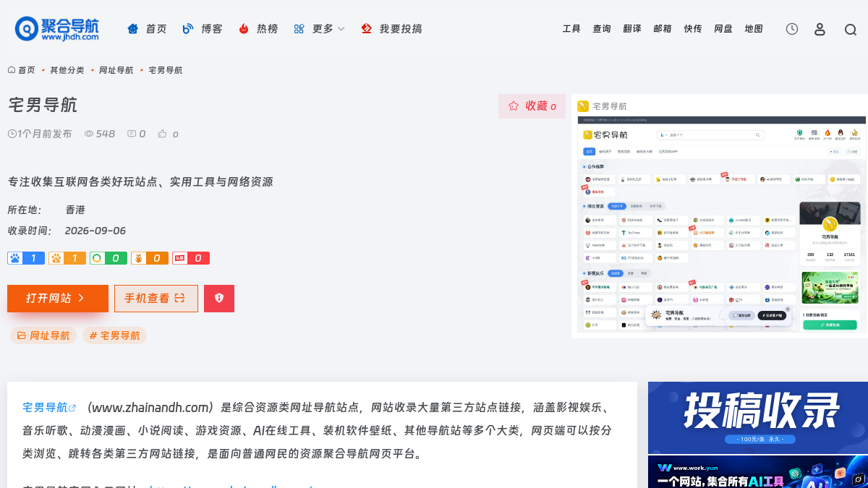Click the 其他分类 breadcrumb
The image size is (868, 488).
pyautogui.click(x=67, y=70)
